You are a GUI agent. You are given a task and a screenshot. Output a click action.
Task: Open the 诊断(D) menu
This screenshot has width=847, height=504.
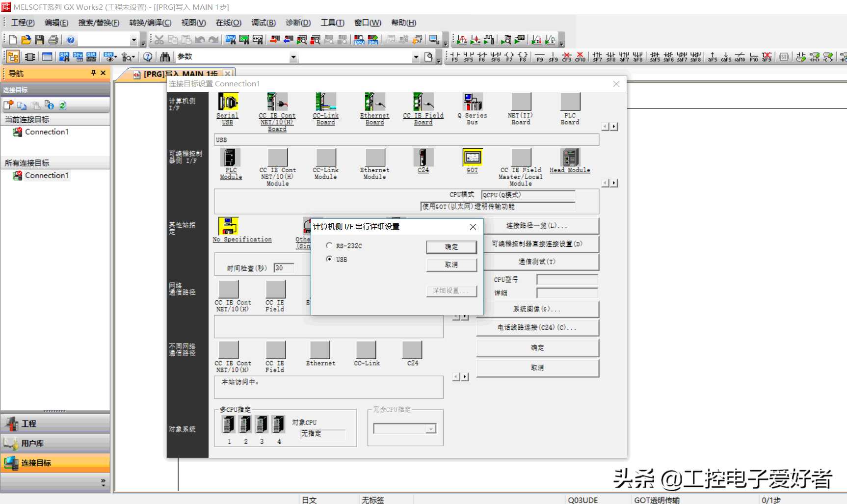pyautogui.click(x=298, y=23)
